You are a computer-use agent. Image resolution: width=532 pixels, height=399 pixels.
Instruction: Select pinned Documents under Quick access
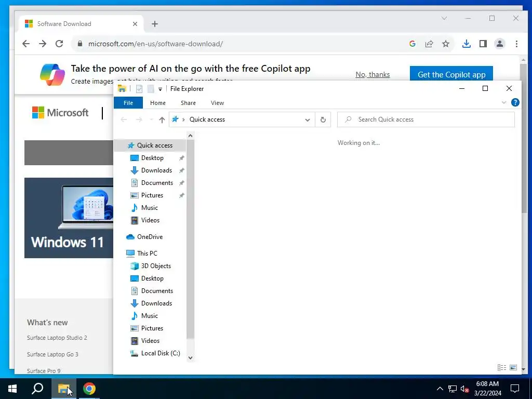click(x=157, y=183)
